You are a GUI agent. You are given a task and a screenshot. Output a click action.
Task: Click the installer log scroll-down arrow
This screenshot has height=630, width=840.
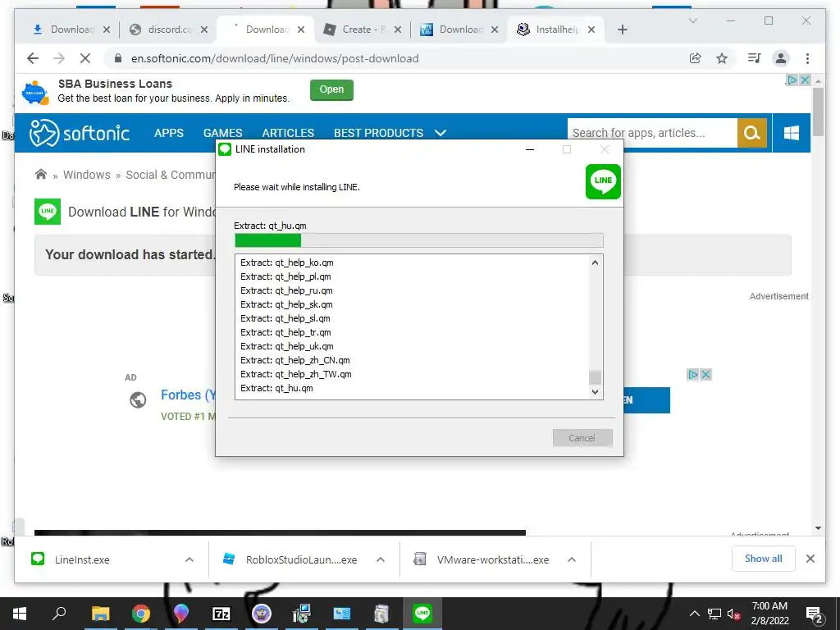tap(595, 391)
